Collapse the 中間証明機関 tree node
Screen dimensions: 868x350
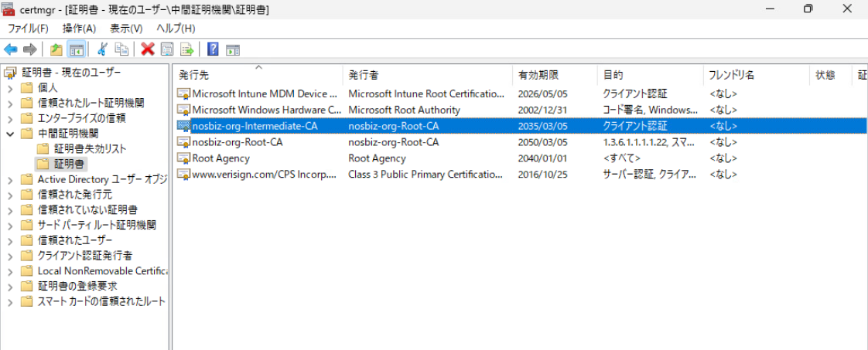pos(10,134)
